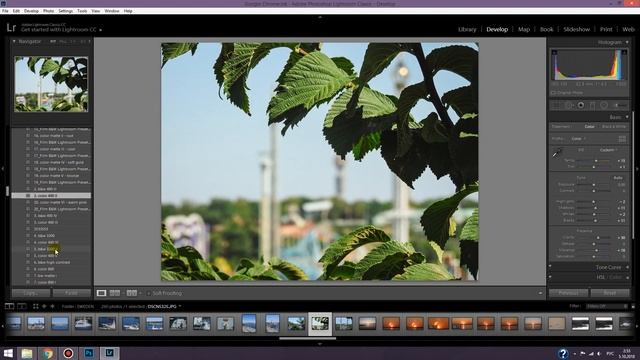Toggle the filter switch in filmstrip bar
The height and width of the screenshot is (360, 640).
[633, 306]
